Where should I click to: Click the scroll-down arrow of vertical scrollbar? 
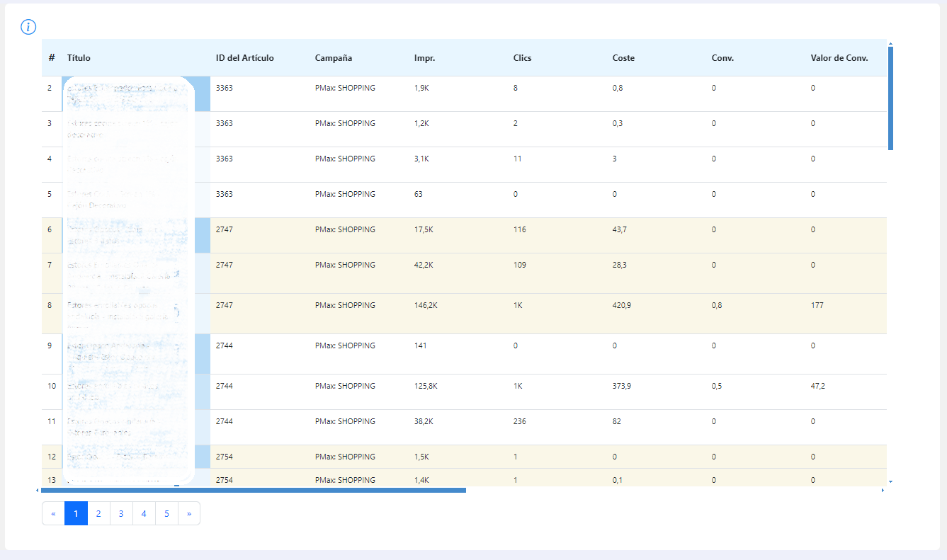[890, 482]
